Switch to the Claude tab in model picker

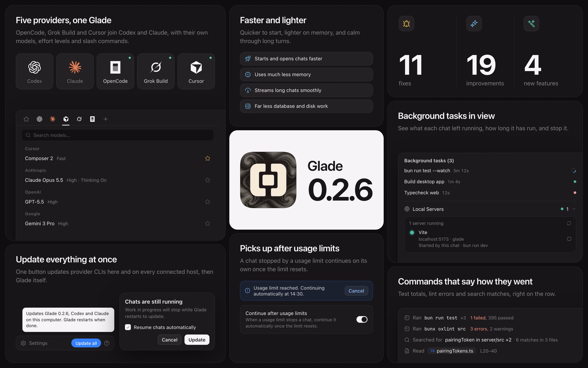[x=53, y=119]
